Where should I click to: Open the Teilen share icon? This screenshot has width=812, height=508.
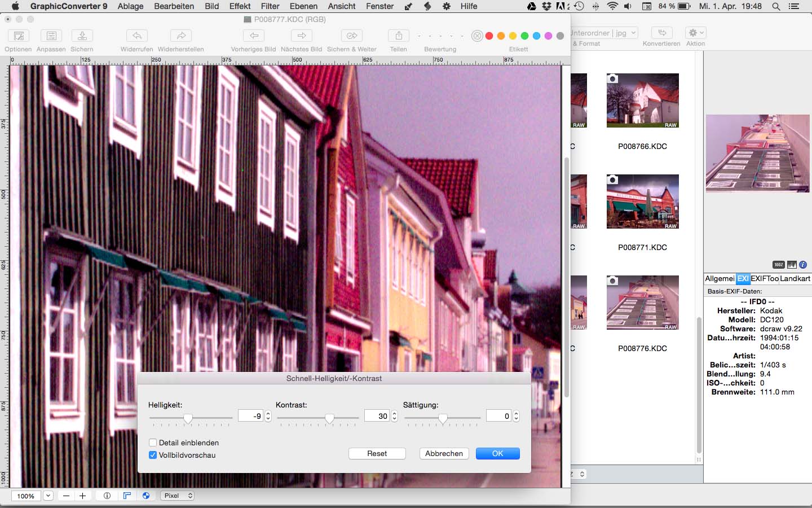tap(399, 36)
